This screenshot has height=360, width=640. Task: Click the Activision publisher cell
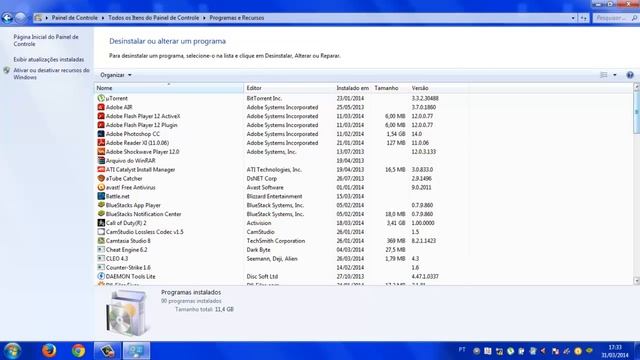point(259,223)
